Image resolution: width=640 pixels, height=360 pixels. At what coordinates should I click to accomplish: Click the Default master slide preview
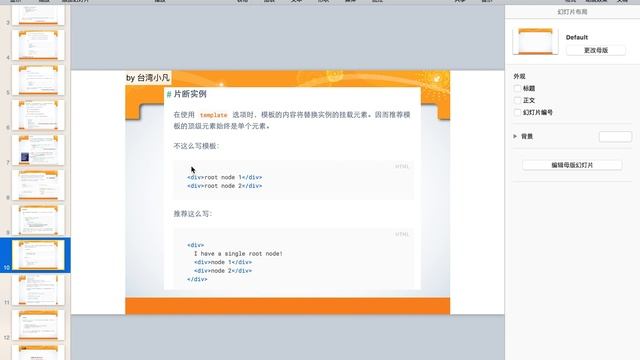pyautogui.click(x=535, y=41)
